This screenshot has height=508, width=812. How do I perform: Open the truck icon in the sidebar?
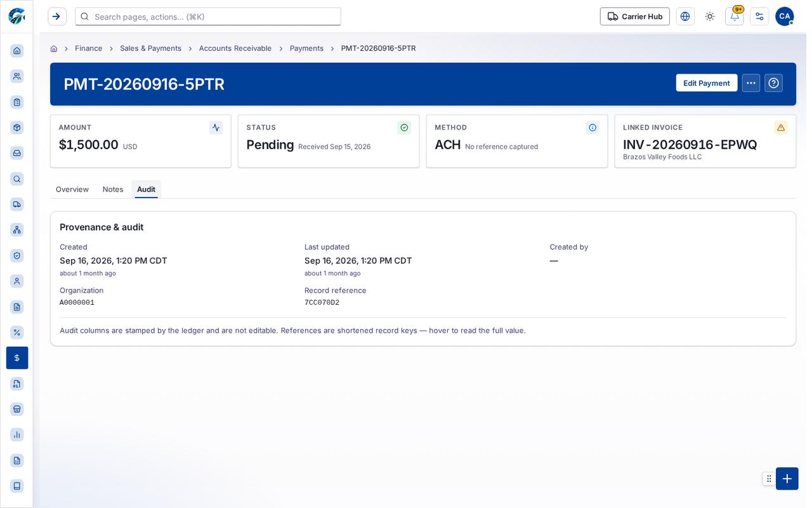pyautogui.click(x=17, y=204)
